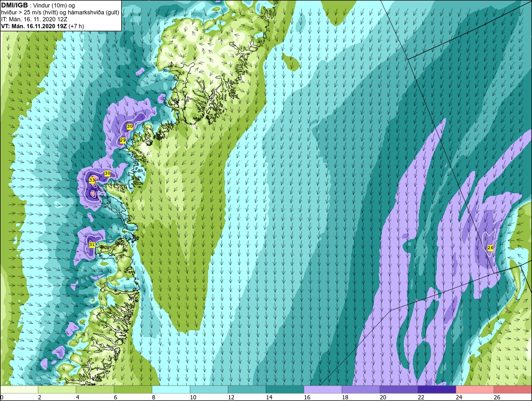Click the 4–6 m/s green legend swatch
Image resolution: width=532 pixels, height=401 pixels.
pos(95,389)
